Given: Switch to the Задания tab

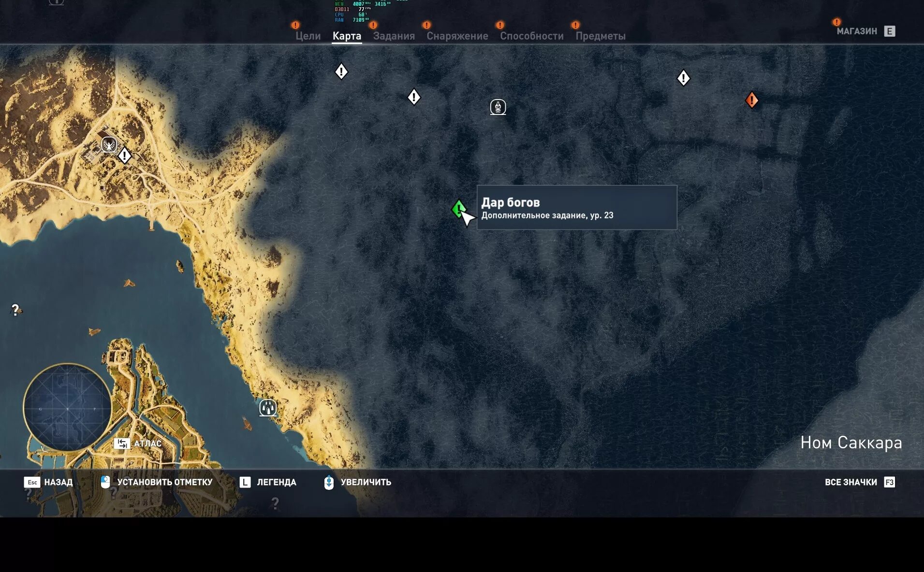Looking at the screenshot, I should coord(394,36).
